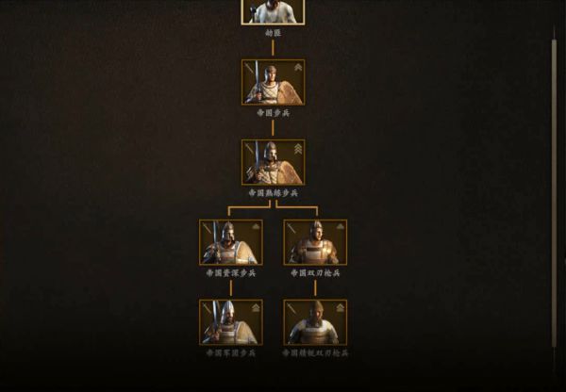This screenshot has width=566, height=392.
Task: Click the tier rank icon on 帝国双刃枪兵
Action: (x=341, y=226)
